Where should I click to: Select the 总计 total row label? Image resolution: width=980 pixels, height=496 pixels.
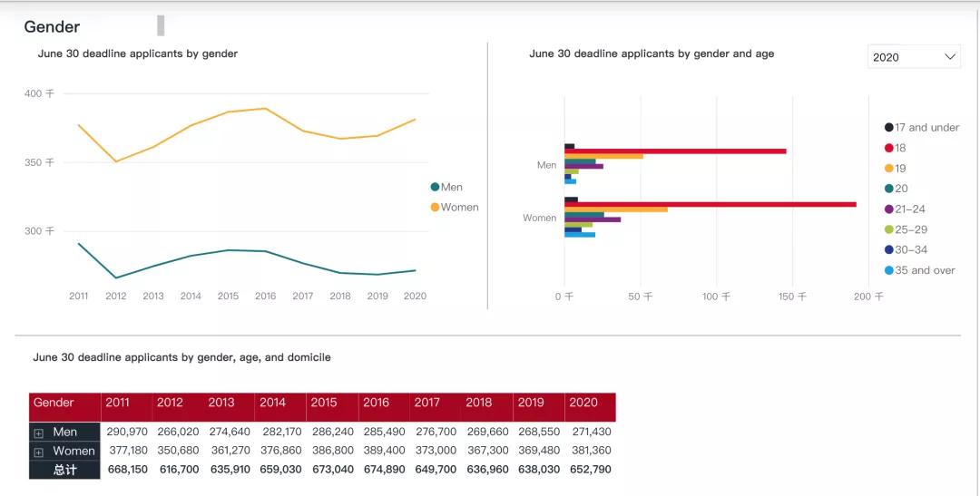(64, 470)
